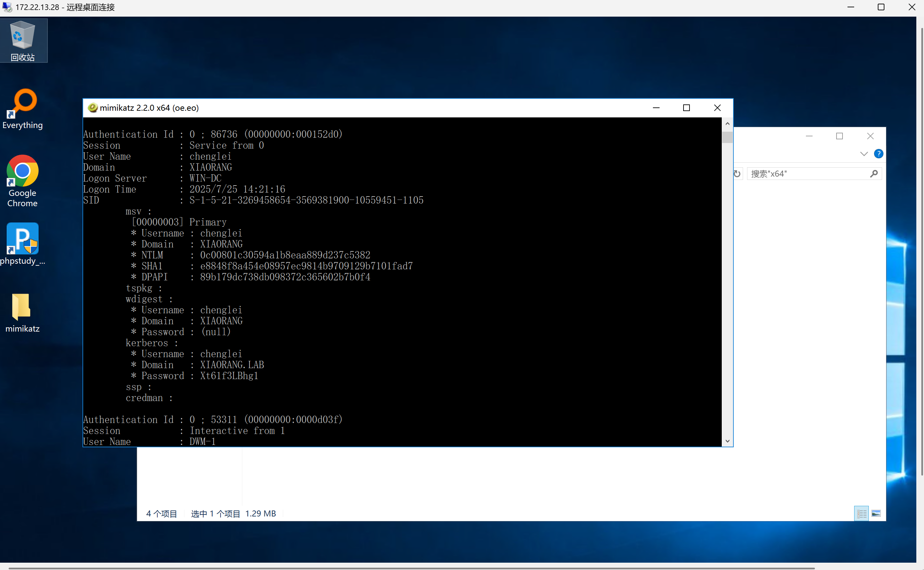Open Google Chrome from the desktop
The width and height of the screenshot is (924, 570).
coord(23,181)
